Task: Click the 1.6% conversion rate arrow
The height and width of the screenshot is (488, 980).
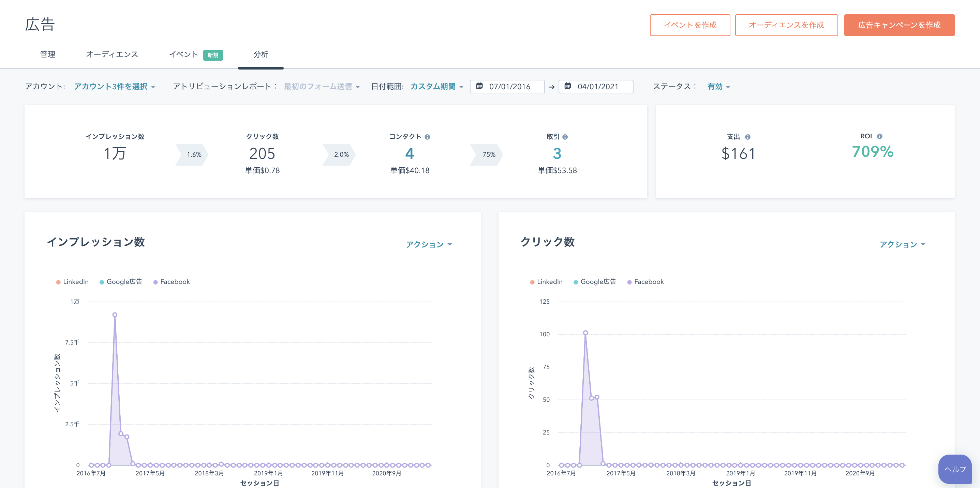Action: (x=192, y=154)
